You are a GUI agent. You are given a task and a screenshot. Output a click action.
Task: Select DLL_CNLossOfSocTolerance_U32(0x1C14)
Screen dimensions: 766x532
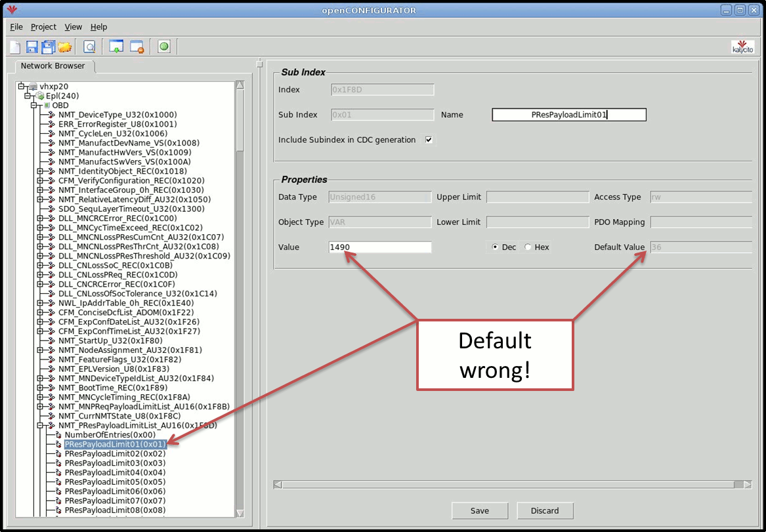[x=138, y=293]
